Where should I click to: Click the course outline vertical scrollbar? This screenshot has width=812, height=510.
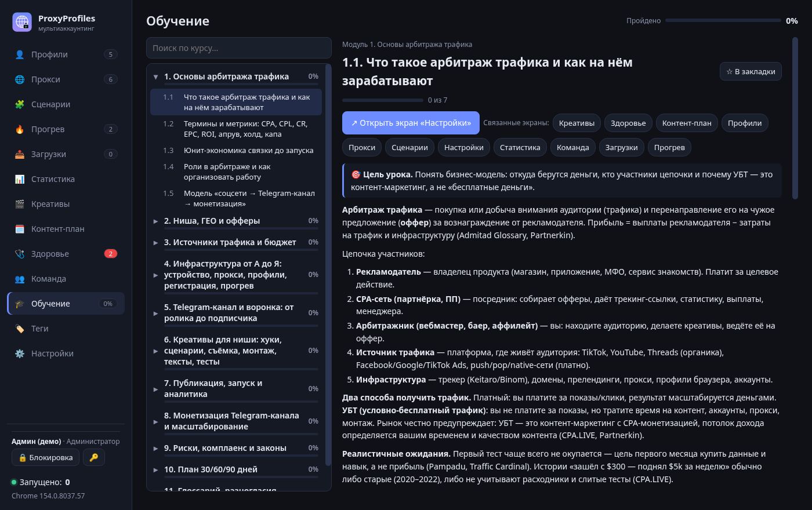(329, 264)
